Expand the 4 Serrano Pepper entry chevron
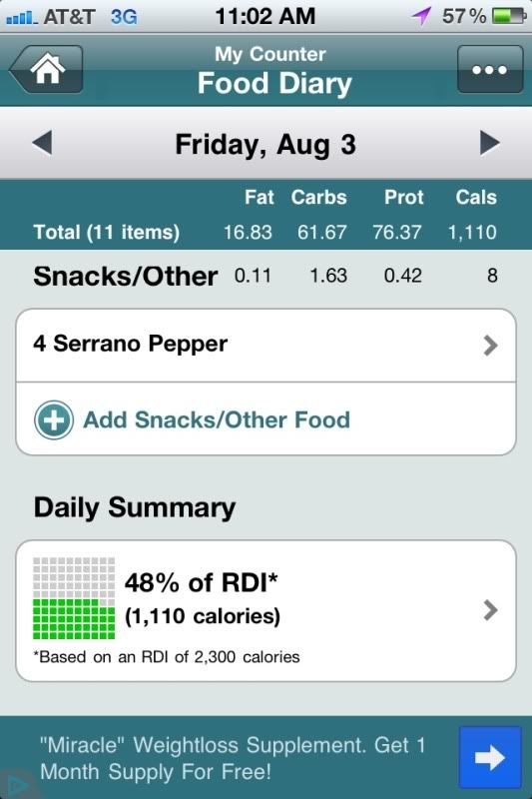The image size is (532, 799). pyautogui.click(x=490, y=345)
